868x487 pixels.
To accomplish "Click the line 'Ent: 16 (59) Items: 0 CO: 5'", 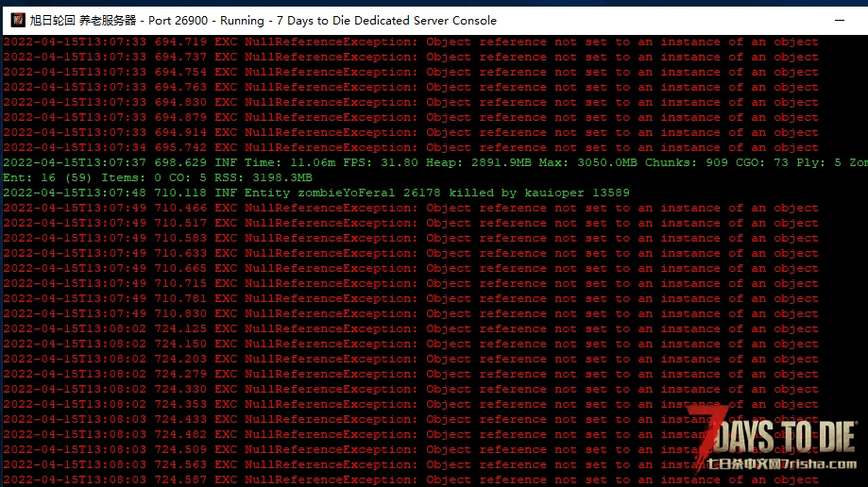I will tap(158, 177).
